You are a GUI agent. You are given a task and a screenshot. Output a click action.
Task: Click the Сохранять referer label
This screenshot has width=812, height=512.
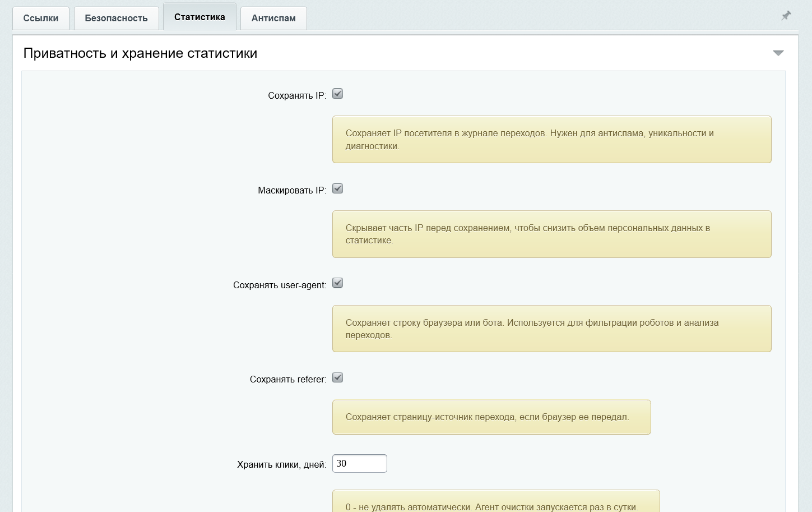pyautogui.click(x=288, y=380)
